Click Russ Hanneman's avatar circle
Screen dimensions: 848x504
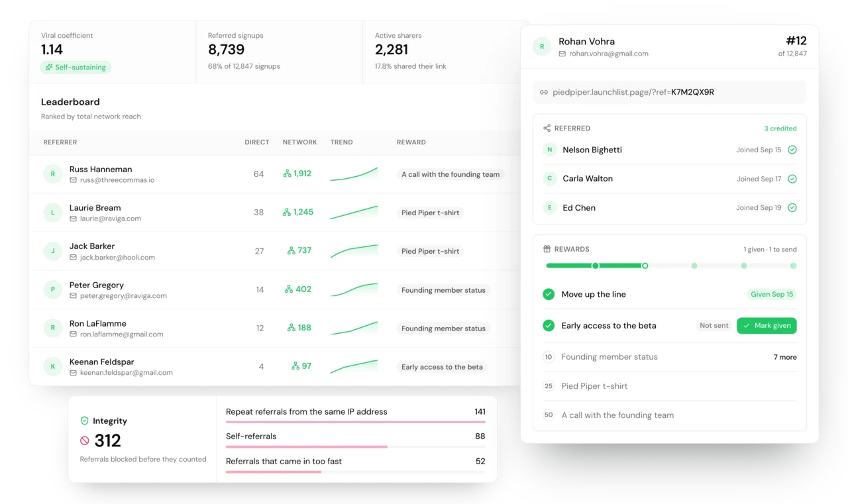coord(53,174)
